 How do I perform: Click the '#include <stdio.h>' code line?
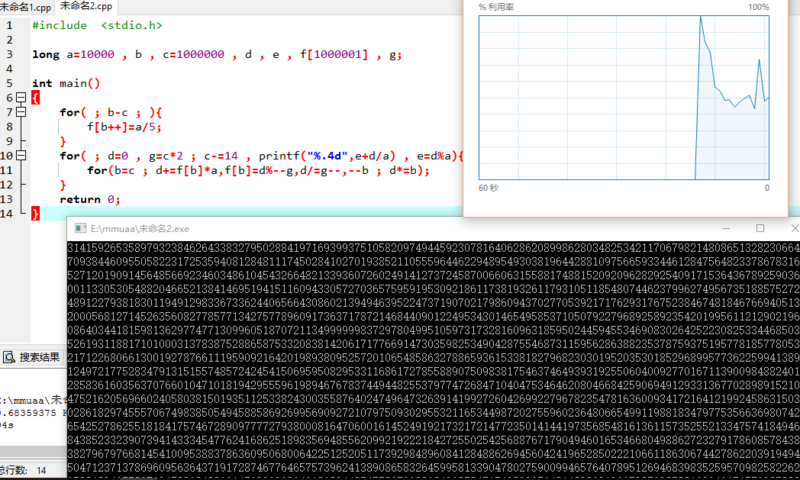coord(97,26)
